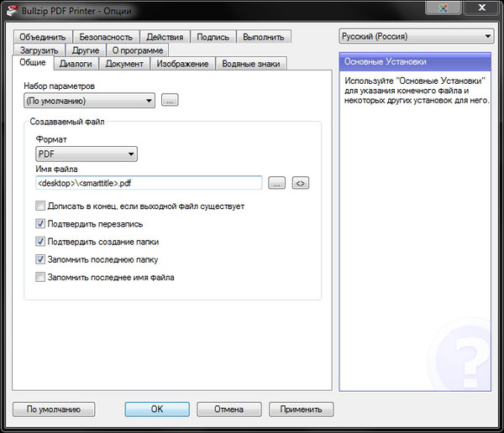Open the Водяные знаки tab

251,64
